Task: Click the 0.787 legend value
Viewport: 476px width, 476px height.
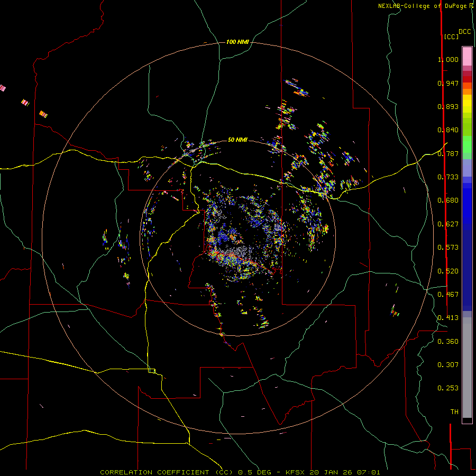Action: click(448, 153)
